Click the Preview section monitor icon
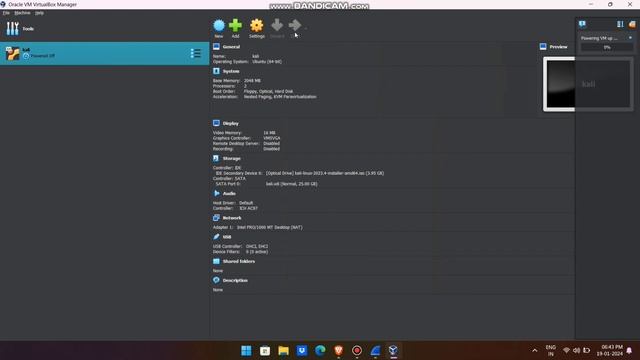This screenshot has width=640, height=360. click(x=543, y=47)
